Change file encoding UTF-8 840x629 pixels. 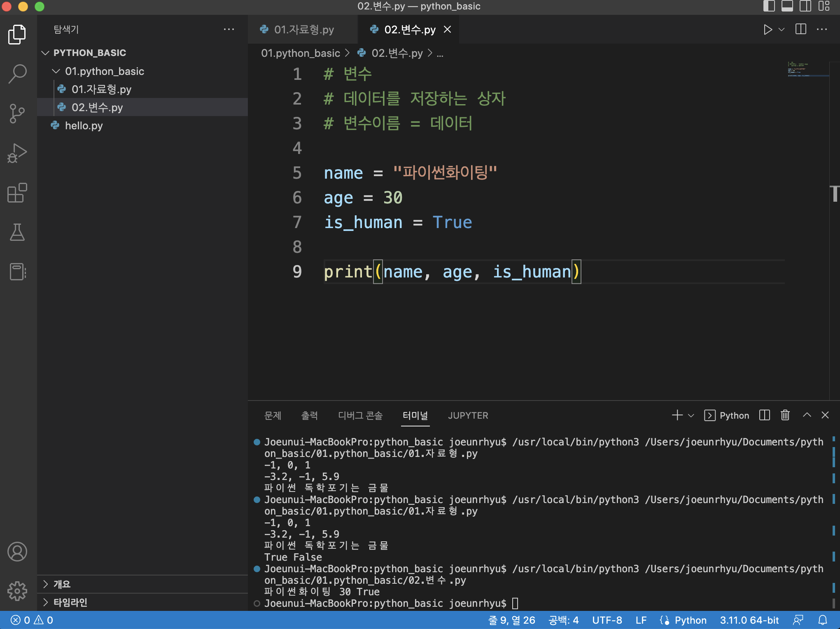click(607, 620)
